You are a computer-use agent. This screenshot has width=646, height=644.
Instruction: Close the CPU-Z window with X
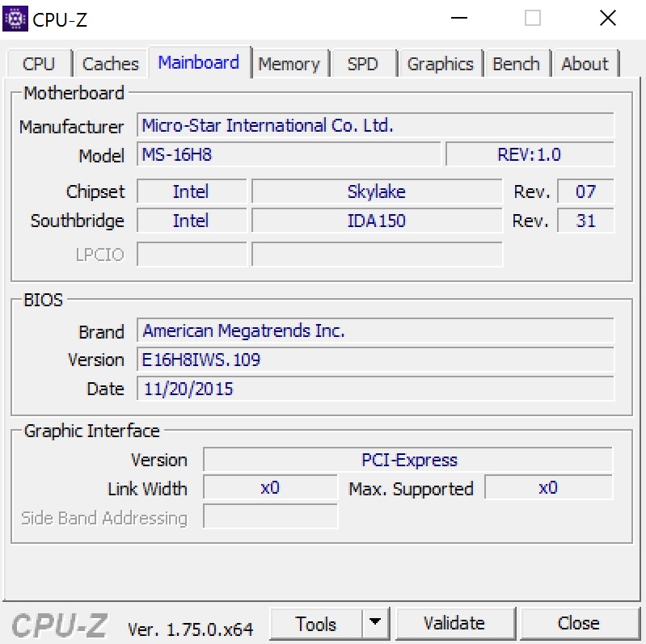tap(608, 18)
